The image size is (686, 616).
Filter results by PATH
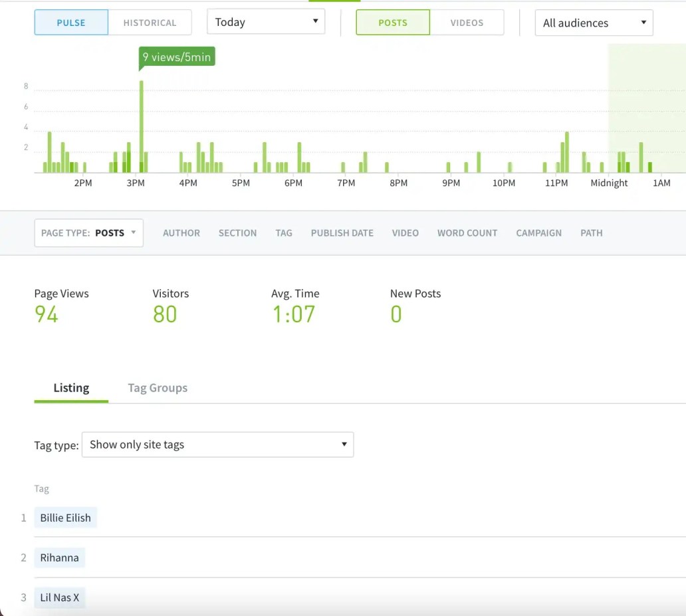click(x=591, y=233)
